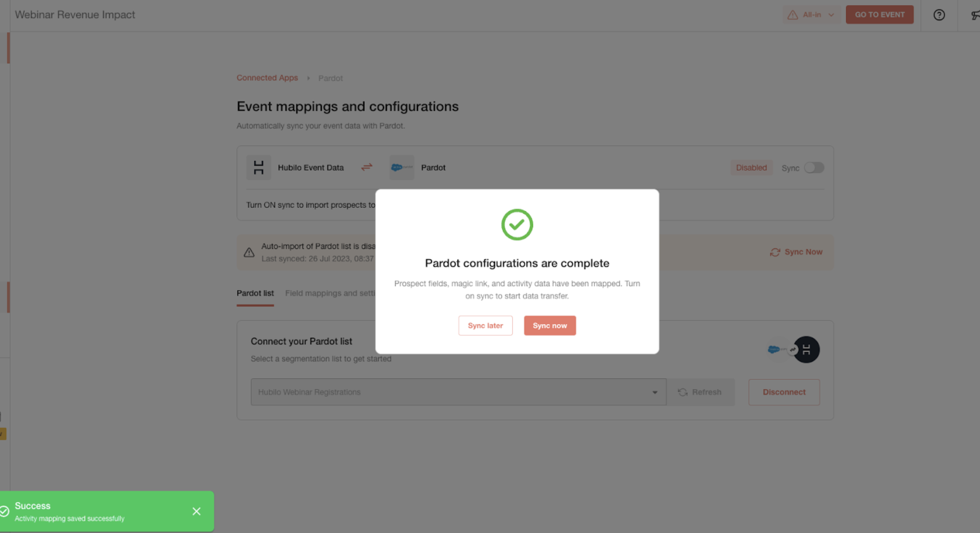Click the GO TO EVENT button

click(880, 15)
